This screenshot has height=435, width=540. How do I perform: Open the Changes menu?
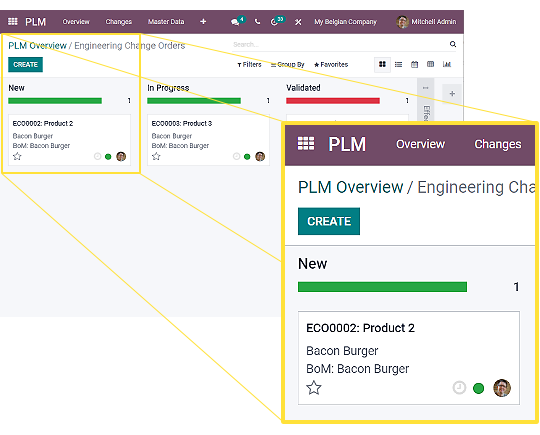[118, 22]
